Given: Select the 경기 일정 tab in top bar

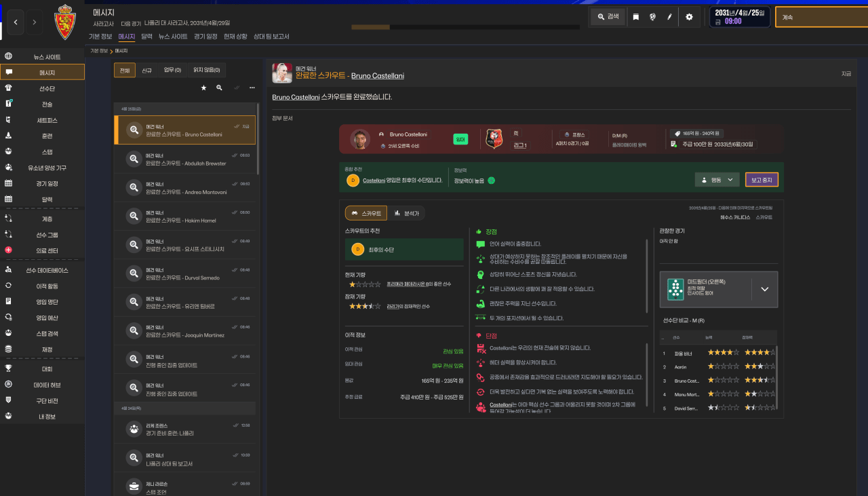Looking at the screenshot, I should click(205, 37).
